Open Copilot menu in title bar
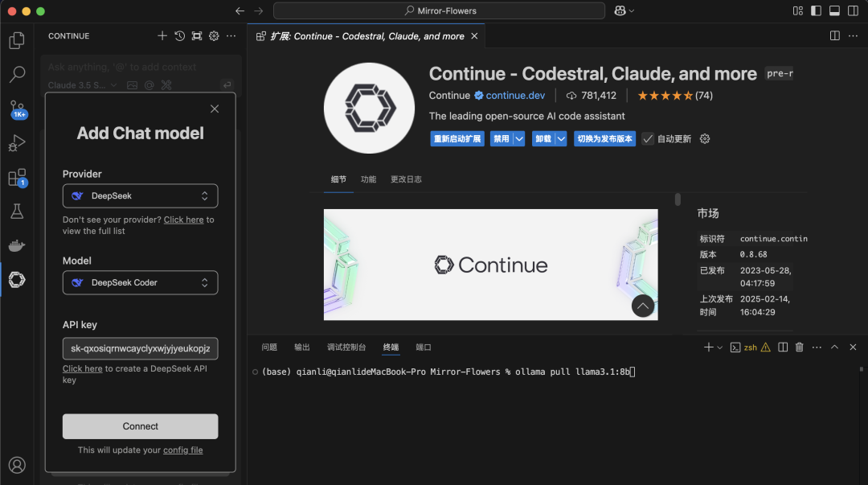Screen dimensions: 868x485 pyautogui.click(x=624, y=10)
